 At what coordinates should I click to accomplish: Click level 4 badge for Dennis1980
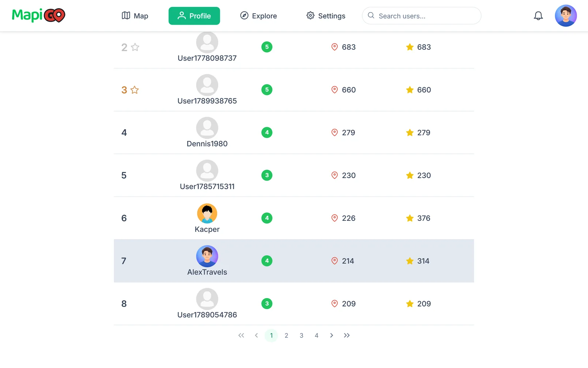(267, 132)
